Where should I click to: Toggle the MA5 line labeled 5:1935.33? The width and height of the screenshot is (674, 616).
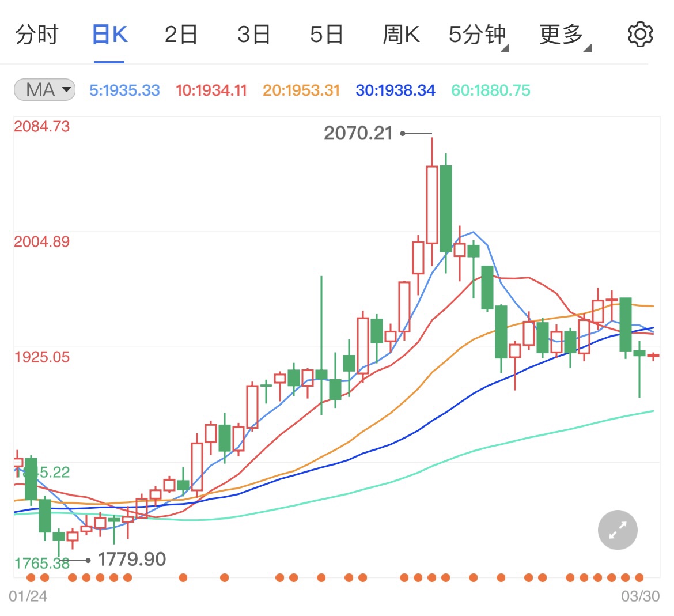coord(124,90)
